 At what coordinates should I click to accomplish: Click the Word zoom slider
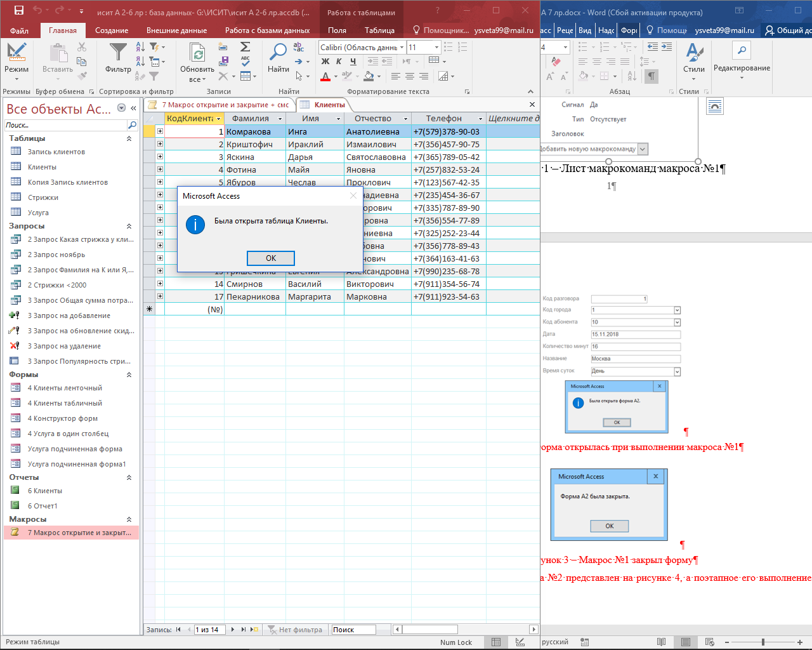click(763, 642)
